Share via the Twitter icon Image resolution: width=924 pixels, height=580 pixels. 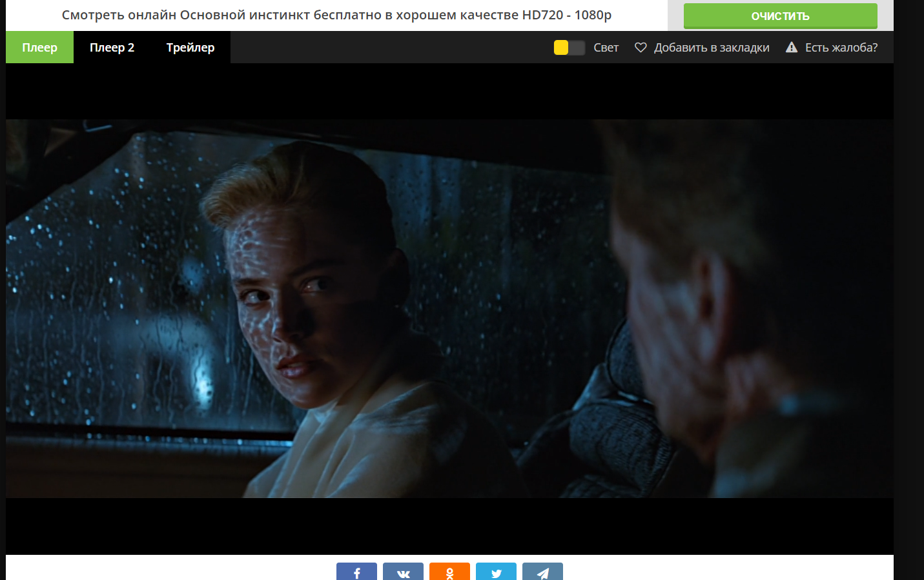pyautogui.click(x=496, y=572)
